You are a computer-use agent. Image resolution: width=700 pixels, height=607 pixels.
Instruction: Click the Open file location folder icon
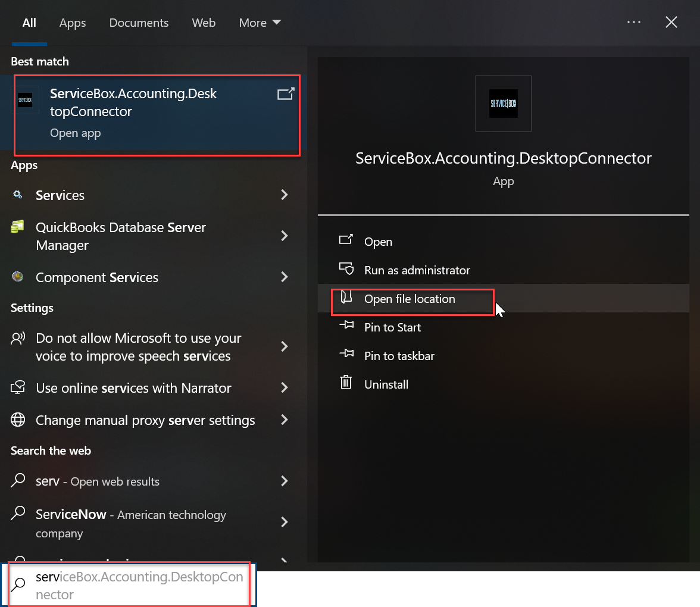coord(346,297)
